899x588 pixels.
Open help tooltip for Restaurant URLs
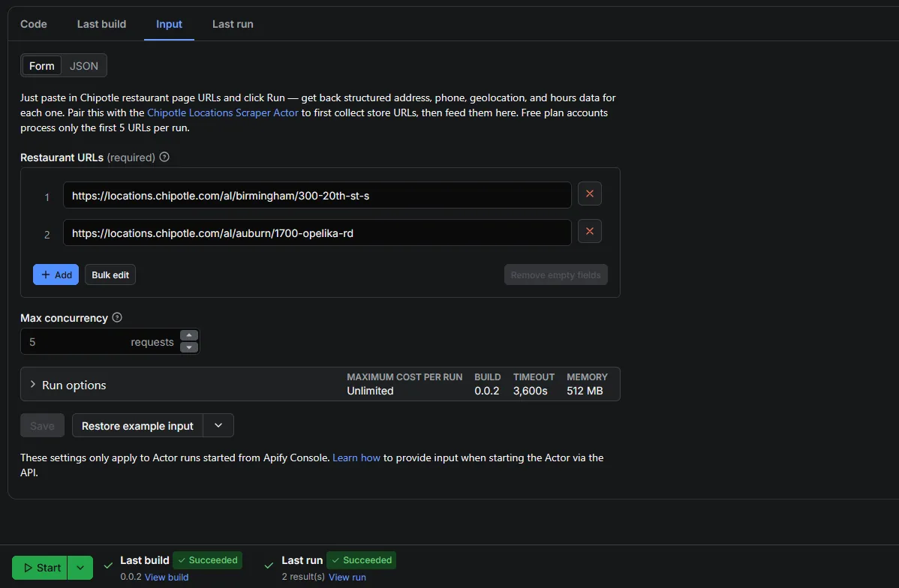point(164,157)
